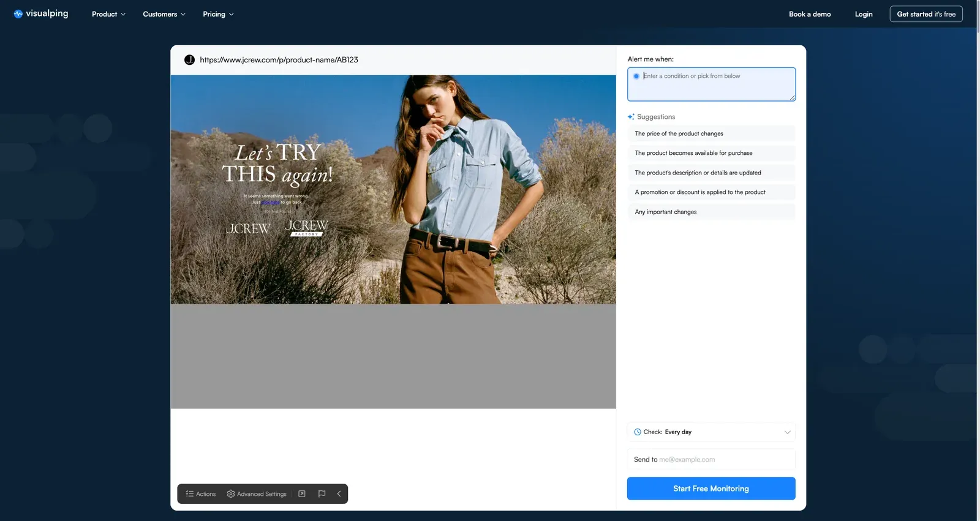The image size is (980, 521).
Task: Click the 'Let's TRY THIS again!' heading
Action: point(277,163)
